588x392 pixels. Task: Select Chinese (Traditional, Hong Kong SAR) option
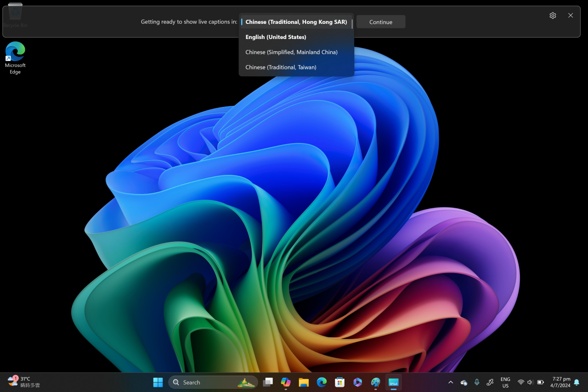tap(296, 22)
